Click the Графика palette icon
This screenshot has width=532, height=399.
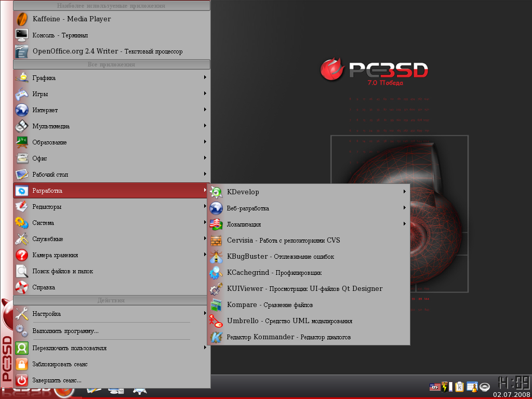[21, 78]
